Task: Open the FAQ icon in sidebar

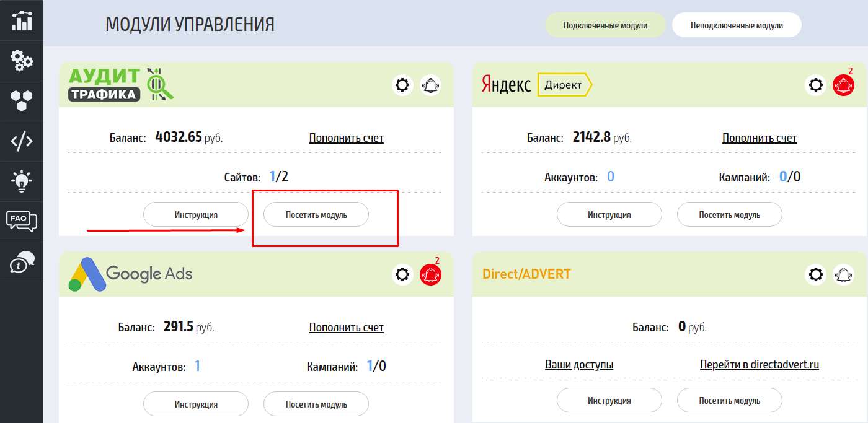Action: pyautogui.click(x=22, y=221)
